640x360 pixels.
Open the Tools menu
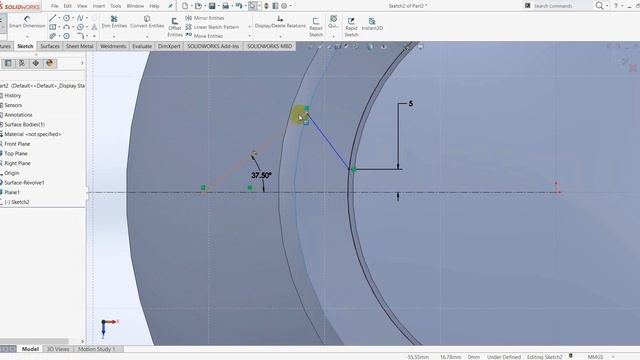(x=116, y=6)
